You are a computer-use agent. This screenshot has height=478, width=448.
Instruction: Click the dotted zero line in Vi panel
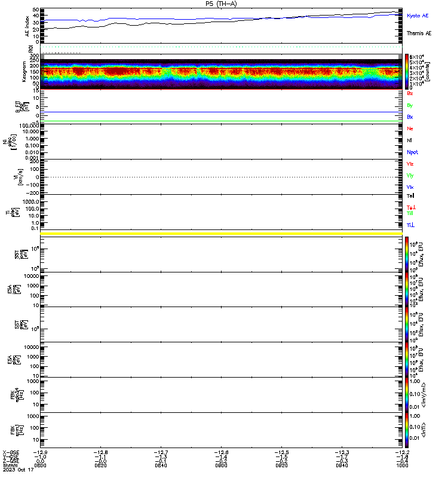(x=222, y=177)
